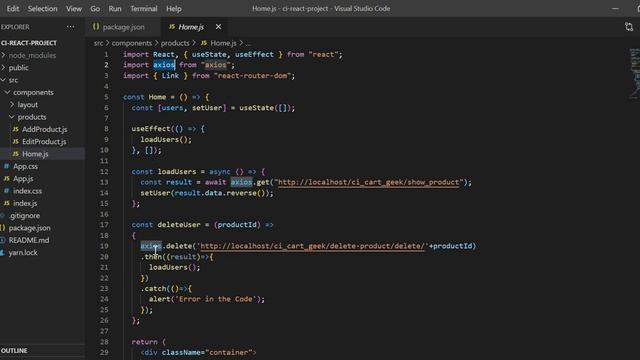The height and width of the screenshot is (360, 640).
Task: Click the products breadcrumb segment
Action: tap(175, 43)
